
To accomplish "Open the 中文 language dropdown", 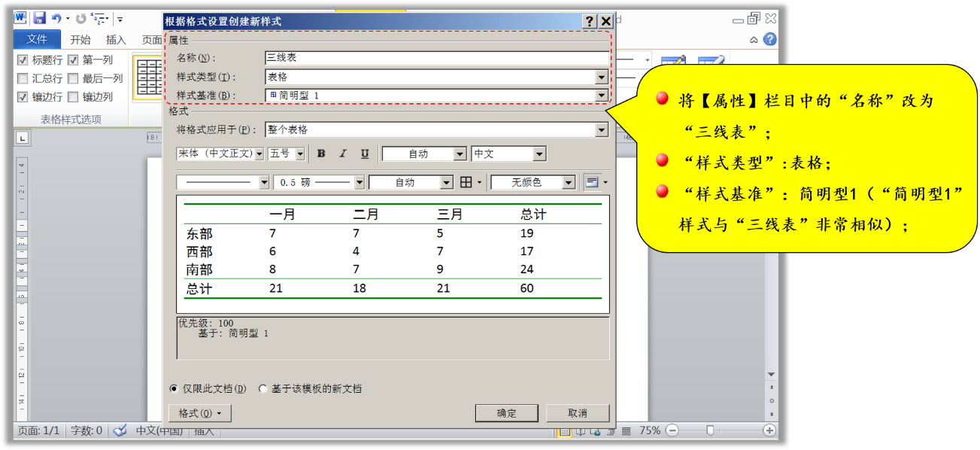I will click(539, 154).
